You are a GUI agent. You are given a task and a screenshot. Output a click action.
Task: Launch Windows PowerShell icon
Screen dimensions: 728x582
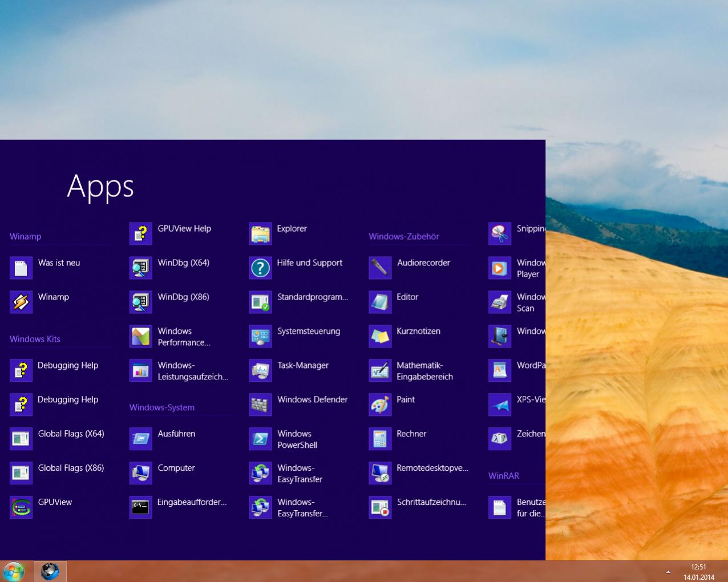click(261, 439)
